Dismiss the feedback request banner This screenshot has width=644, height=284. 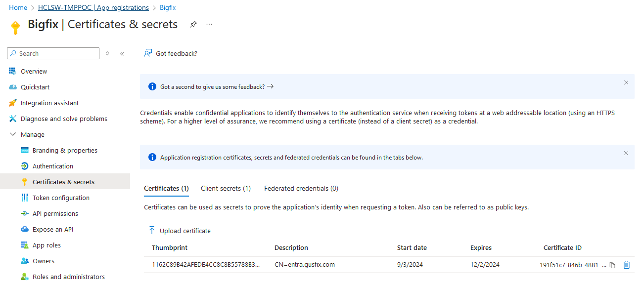[626, 82]
